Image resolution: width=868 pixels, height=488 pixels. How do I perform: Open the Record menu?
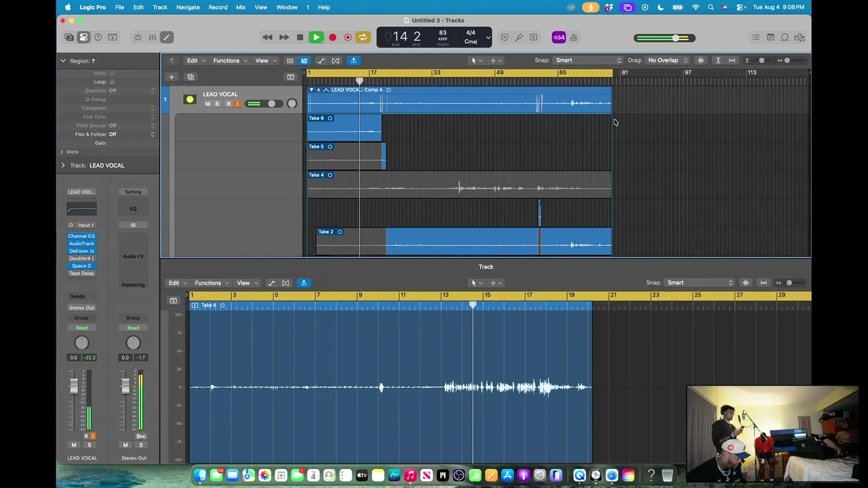point(218,7)
